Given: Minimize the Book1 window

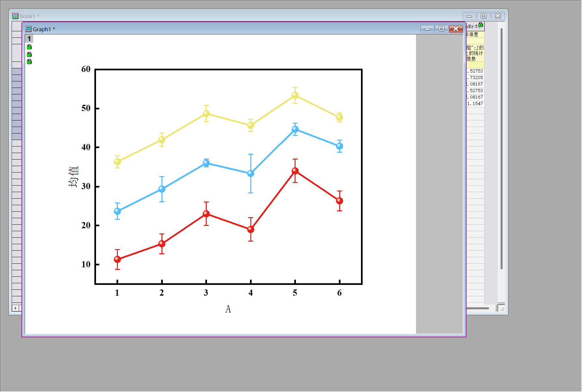Looking at the screenshot, I should (469, 16).
